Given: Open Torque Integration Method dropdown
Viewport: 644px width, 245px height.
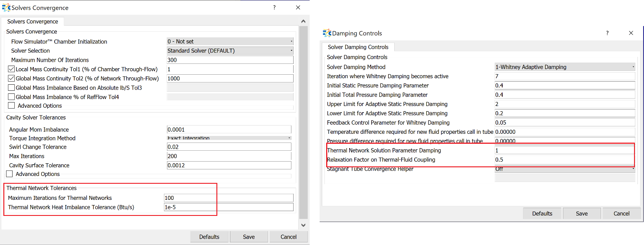Looking at the screenshot, I should coord(229,138).
